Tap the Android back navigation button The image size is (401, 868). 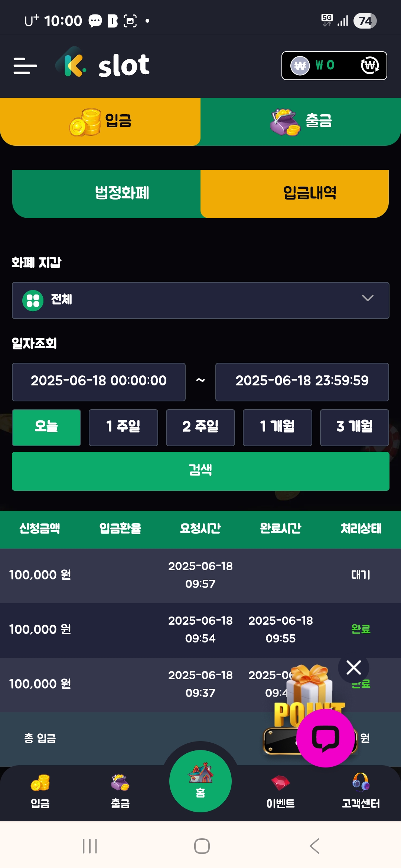coord(314,846)
